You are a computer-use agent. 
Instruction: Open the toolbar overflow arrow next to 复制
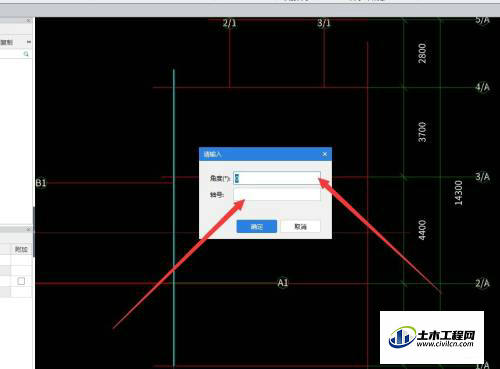[x=29, y=42]
